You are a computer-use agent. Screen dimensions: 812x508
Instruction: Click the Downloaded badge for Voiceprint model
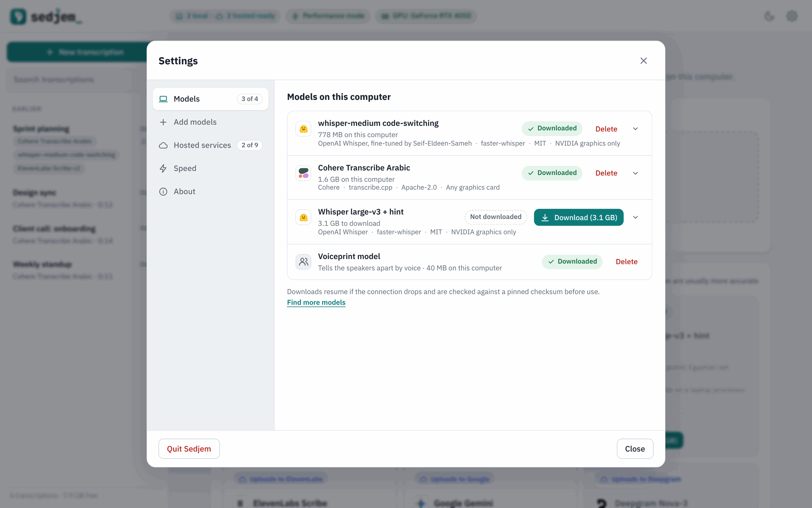(572, 261)
